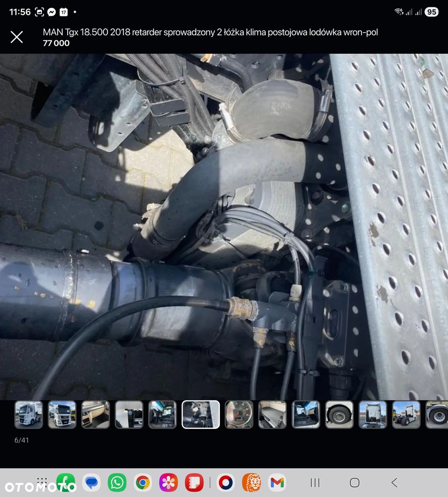Image resolution: width=448 pixels, height=497 pixels.
Task: Tap the Wi-Fi status icon
Action: point(399,12)
